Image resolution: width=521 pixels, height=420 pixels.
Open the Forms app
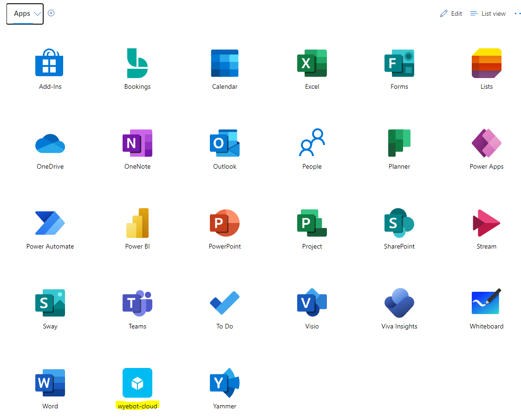click(399, 63)
